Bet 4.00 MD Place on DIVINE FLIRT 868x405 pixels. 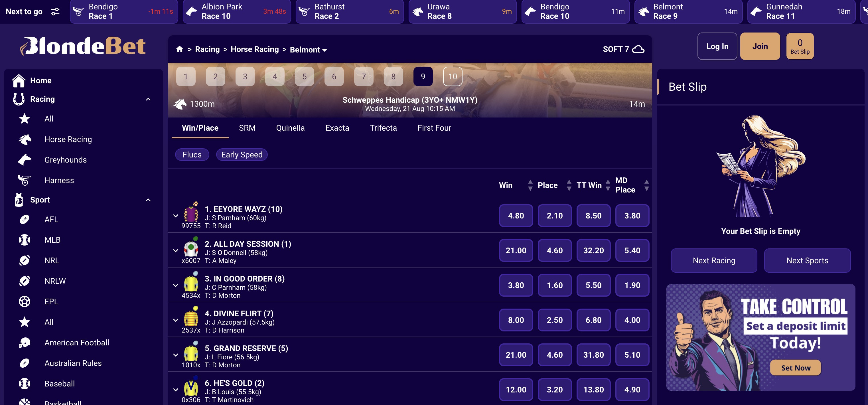pos(632,320)
